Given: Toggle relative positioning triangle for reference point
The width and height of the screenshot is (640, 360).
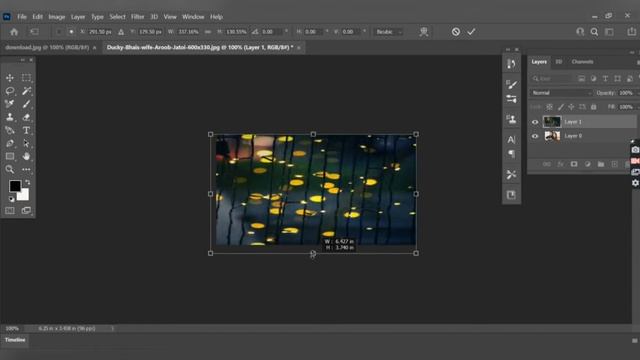Looking at the screenshot, I should pyautogui.click(x=121, y=32).
